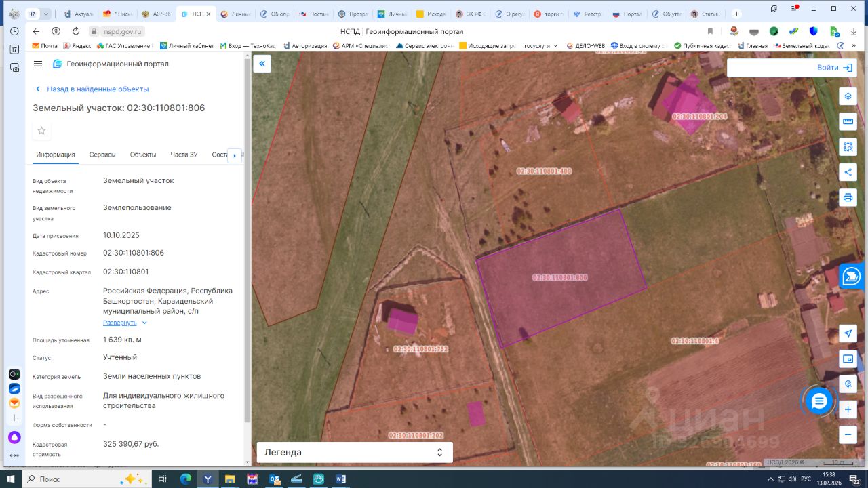
Task: Share the current map view
Action: point(847,172)
